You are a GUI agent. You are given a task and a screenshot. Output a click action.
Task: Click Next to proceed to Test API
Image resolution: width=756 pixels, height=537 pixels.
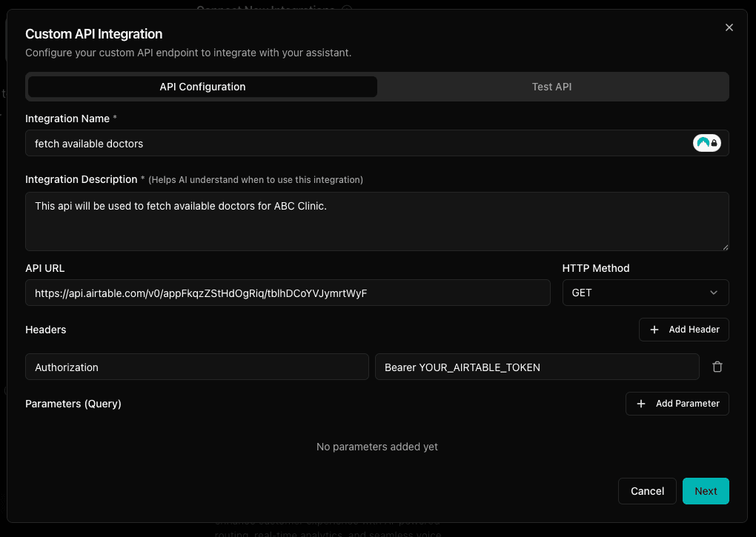pos(705,490)
